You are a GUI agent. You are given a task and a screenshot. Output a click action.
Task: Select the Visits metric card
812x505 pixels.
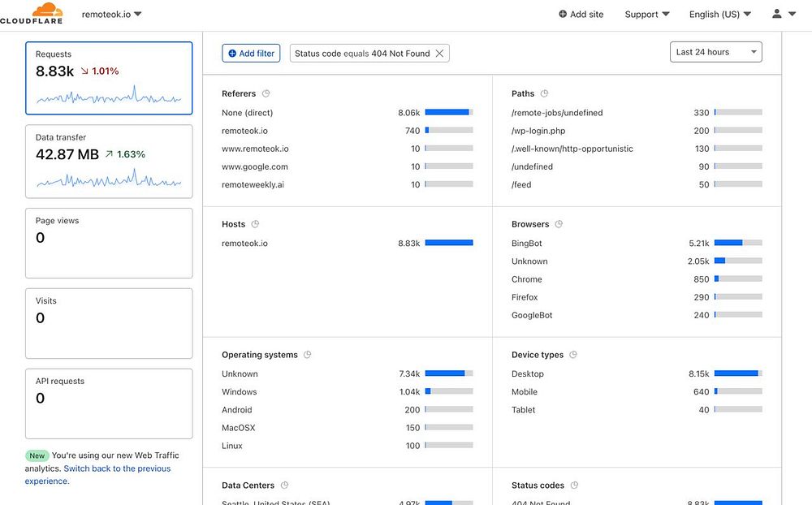109,323
